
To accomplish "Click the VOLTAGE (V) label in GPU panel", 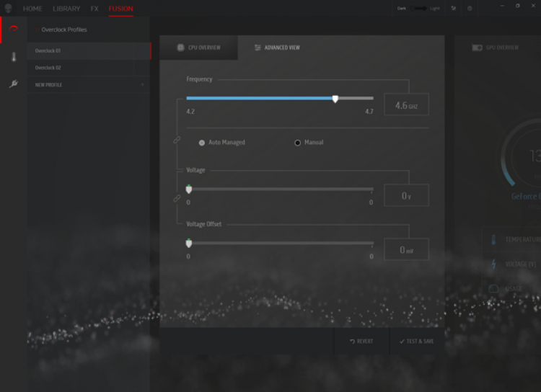I will [521, 264].
